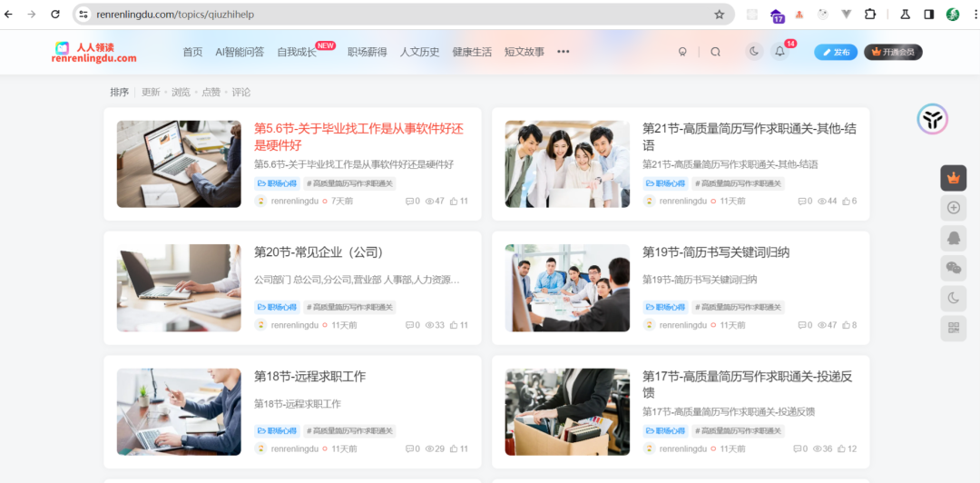This screenshot has width=980, height=483.
Task: Open the 第17节 投递反馈 article title
Action: [x=748, y=384]
